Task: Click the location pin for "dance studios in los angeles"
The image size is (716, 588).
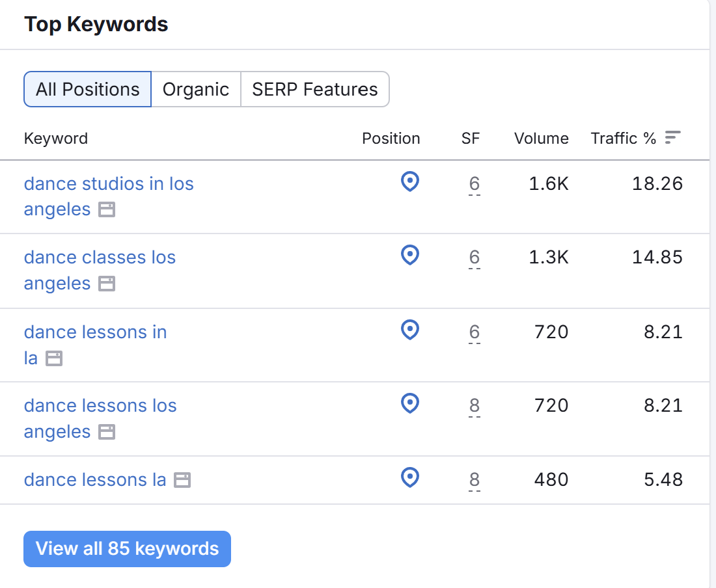Action: click(x=409, y=183)
